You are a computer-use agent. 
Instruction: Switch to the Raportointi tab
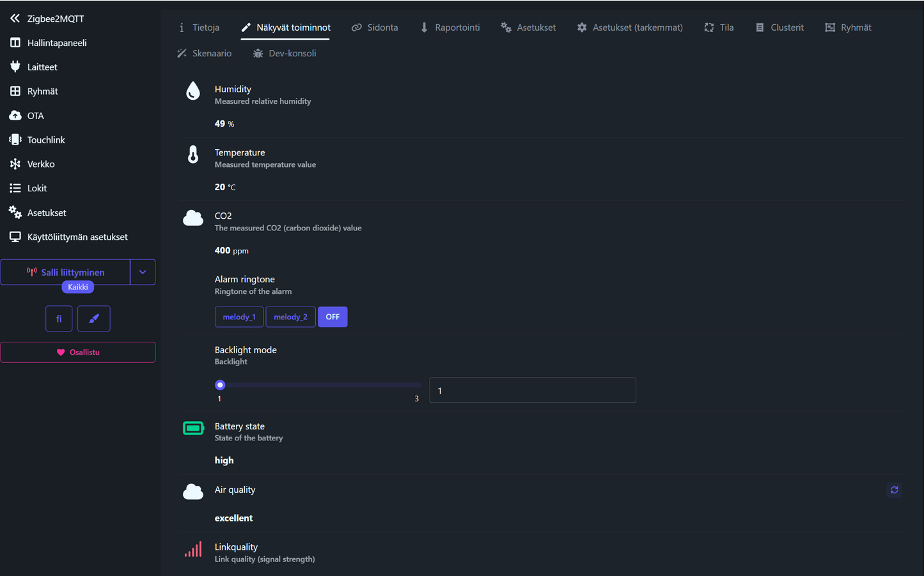tap(450, 28)
